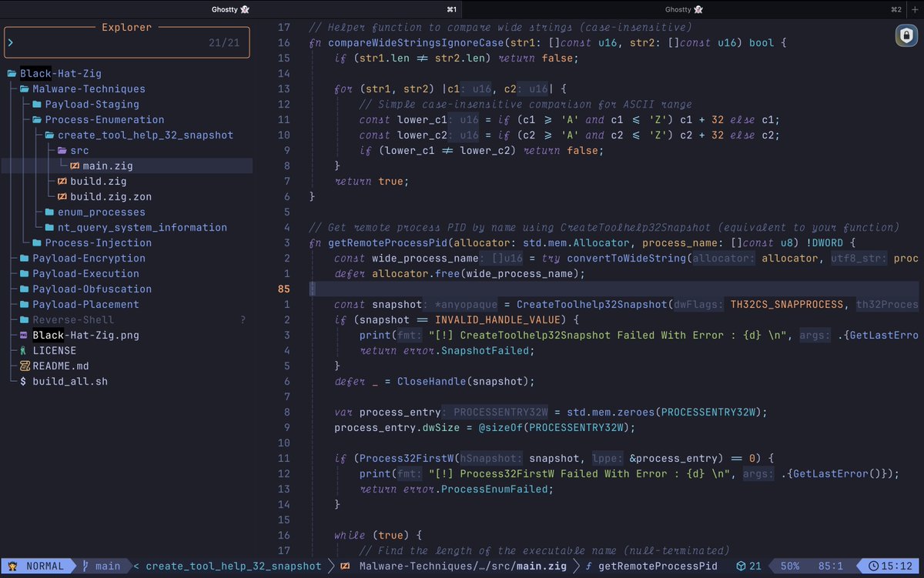Image resolution: width=924 pixels, height=578 pixels.
Task: Click the LICENSE file icon
Action: tap(24, 350)
